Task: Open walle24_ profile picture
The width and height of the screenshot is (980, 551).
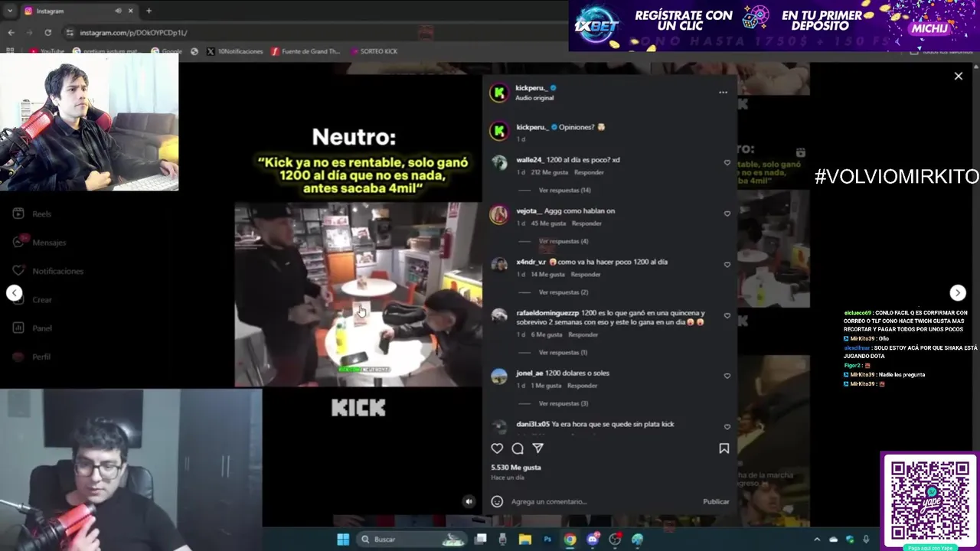Action: pos(499,162)
